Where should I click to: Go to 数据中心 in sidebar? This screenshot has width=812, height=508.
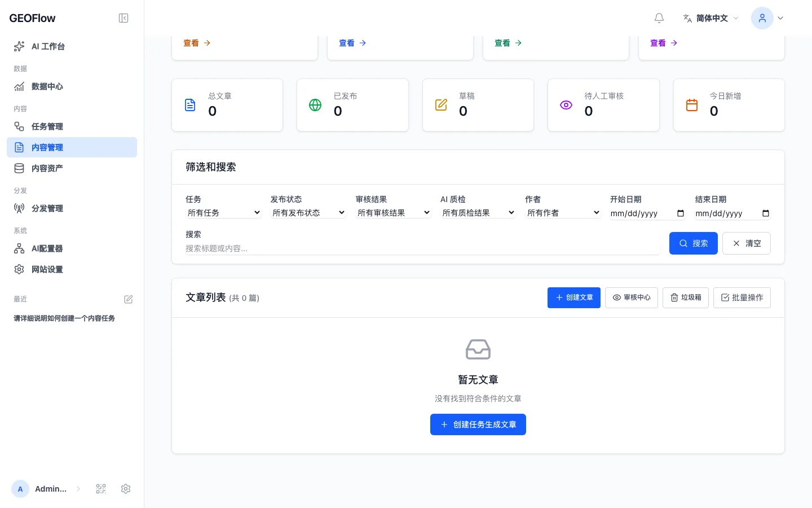click(72, 86)
